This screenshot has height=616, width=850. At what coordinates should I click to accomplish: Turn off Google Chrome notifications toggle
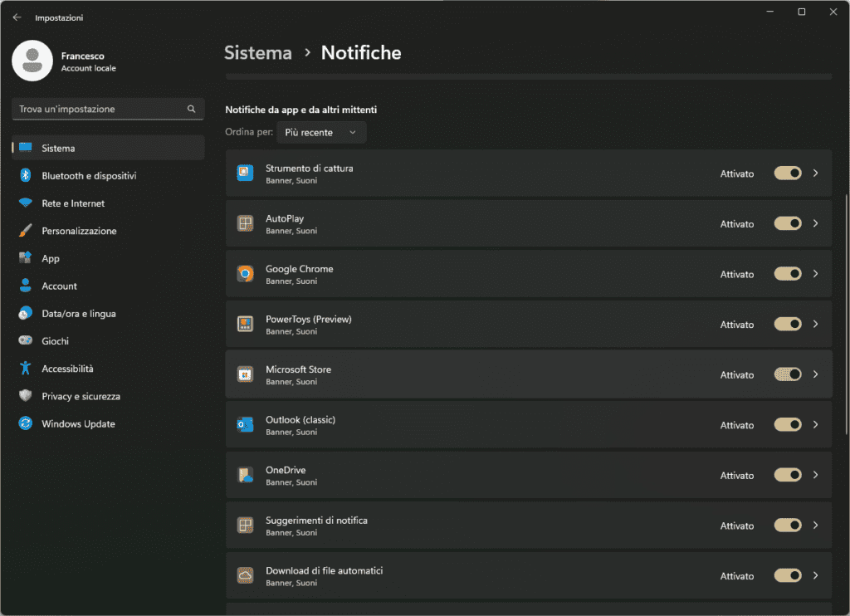click(x=787, y=274)
